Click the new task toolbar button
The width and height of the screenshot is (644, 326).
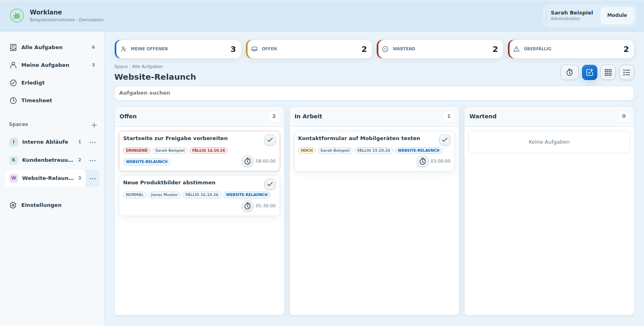pos(590,72)
